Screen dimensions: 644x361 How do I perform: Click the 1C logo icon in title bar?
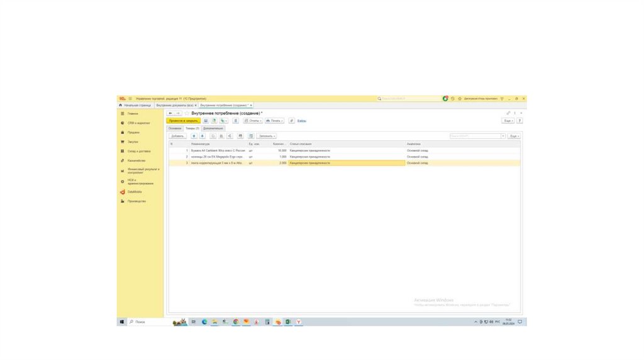(123, 99)
